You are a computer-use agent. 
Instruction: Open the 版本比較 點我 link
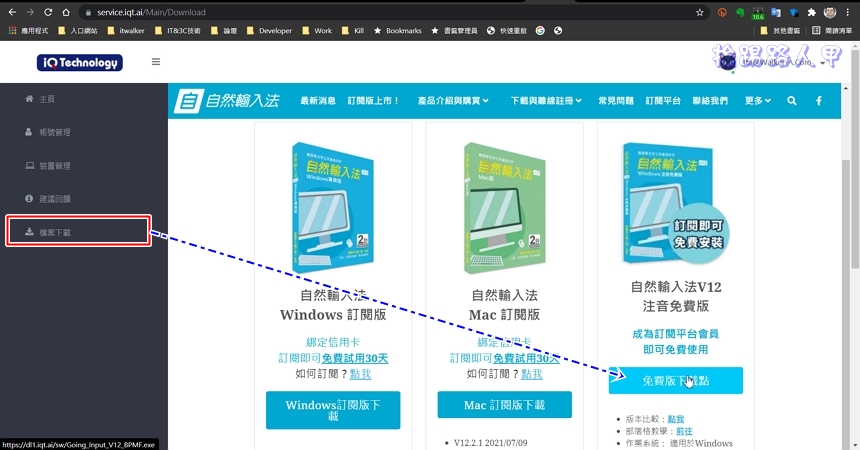point(676,419)
